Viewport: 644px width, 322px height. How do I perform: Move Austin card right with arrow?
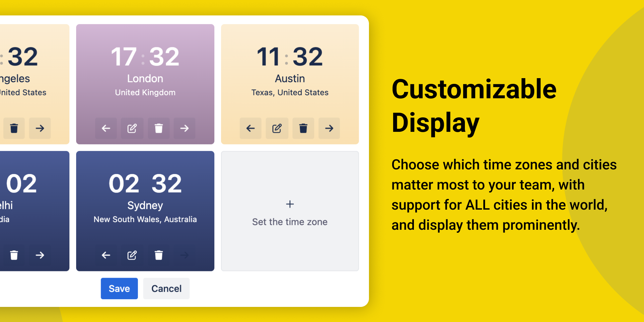329,128
